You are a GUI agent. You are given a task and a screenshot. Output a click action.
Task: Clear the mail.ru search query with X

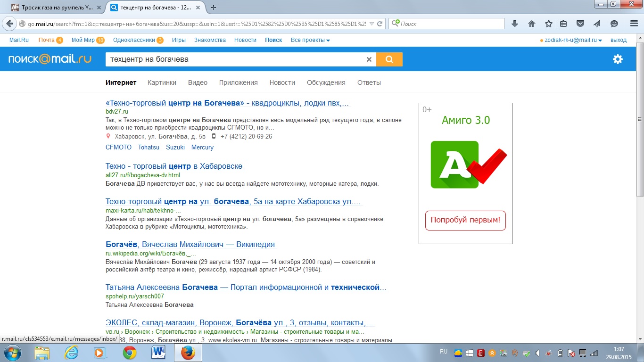[369, 59]
